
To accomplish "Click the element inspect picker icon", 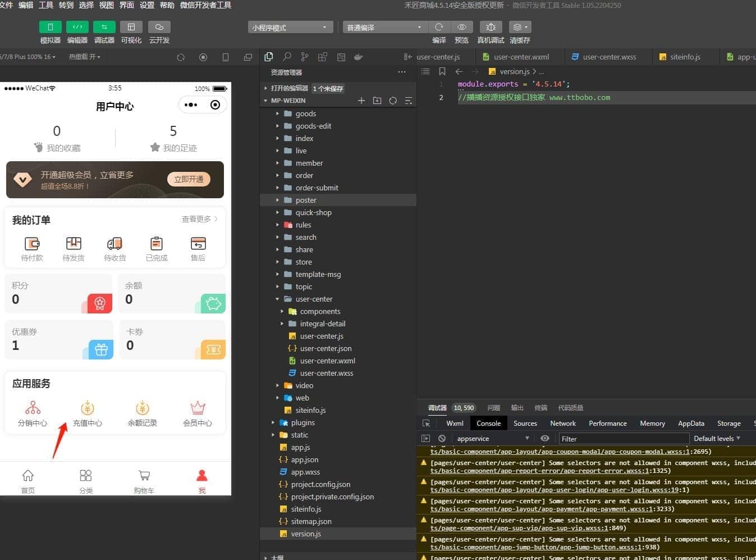I will pyautogui.click(x=426, y=424).
